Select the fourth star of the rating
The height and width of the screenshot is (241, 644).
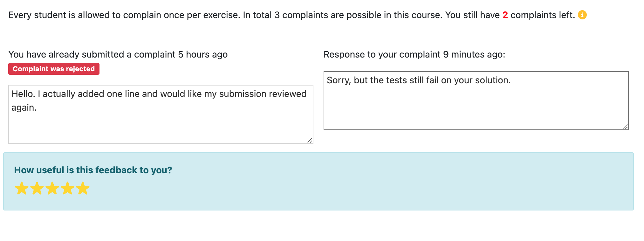coord(67,188)
